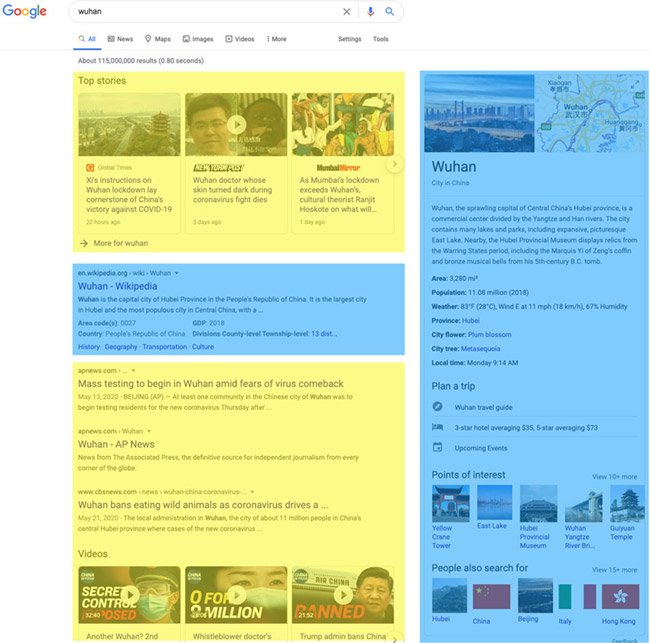Click into the wuhan search field
Image resolution: width=650 pixels, height=643 pixels.
(207, 12)
